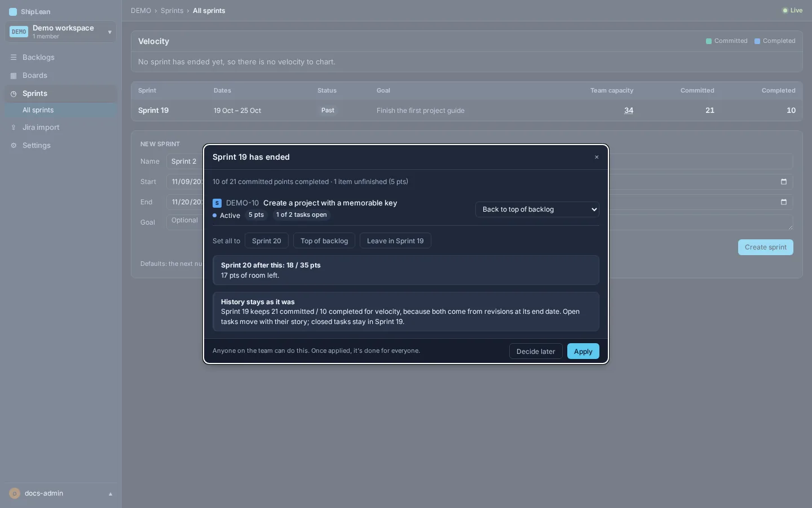Open the Start date calendar picker icon
Screen dimensions: 812x508
[784, 182]
